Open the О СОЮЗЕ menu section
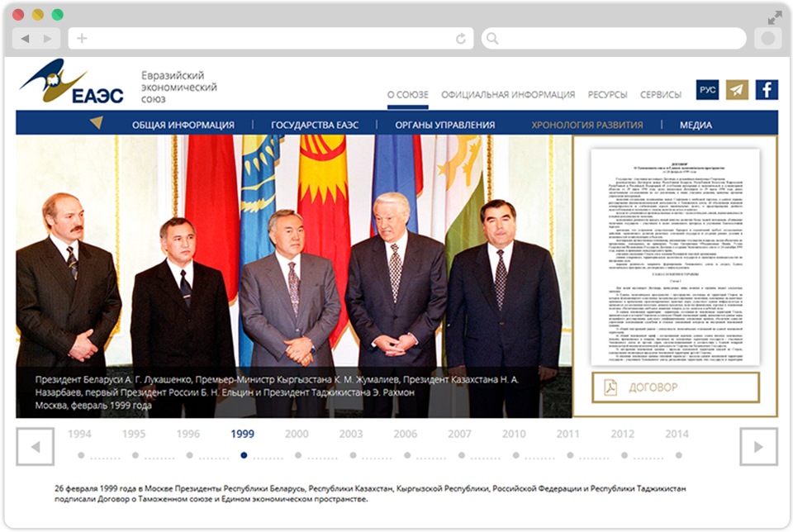 click(x=408, y=94)
